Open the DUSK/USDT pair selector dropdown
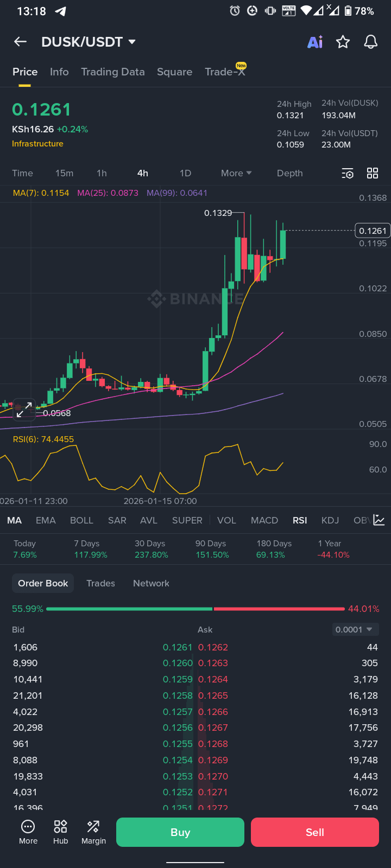 point(89,42)
